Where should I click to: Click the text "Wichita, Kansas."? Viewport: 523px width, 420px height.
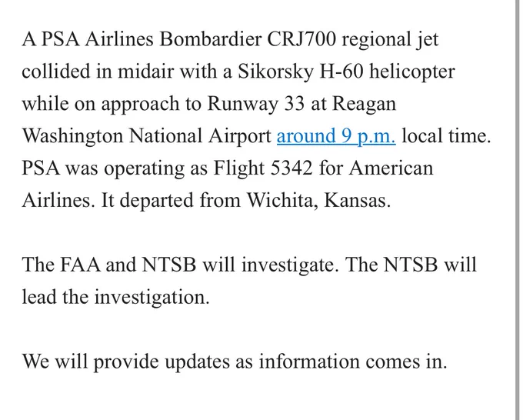[x=318, y=201]
